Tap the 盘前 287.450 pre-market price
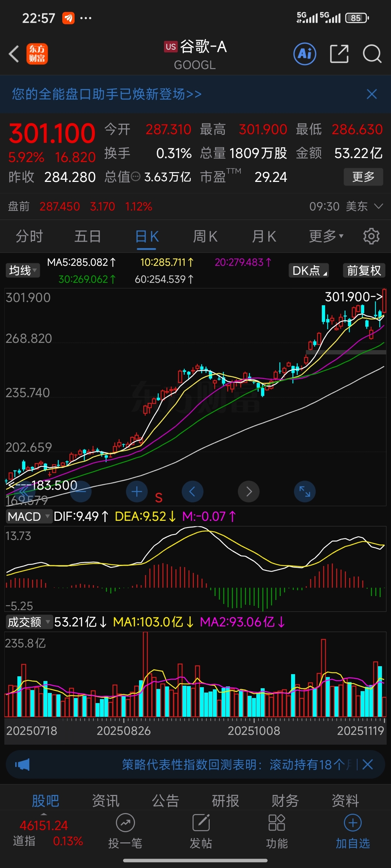Screen dimensions: 391x868 pyautogui.click(x=60, y=207)
